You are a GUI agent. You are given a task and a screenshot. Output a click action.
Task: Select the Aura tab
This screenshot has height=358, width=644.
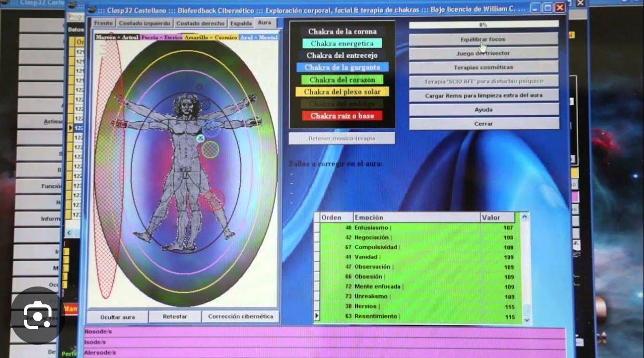264,23
